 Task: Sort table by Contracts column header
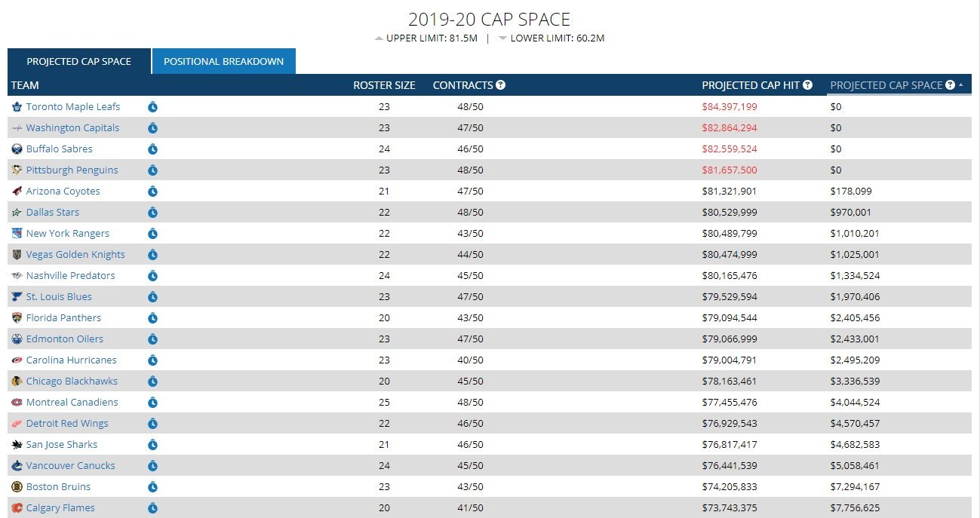click(462, 85)
